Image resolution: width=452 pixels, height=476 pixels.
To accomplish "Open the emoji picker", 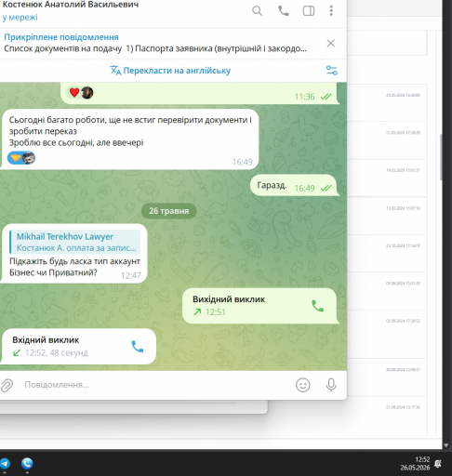I will [x=302, y=385].
